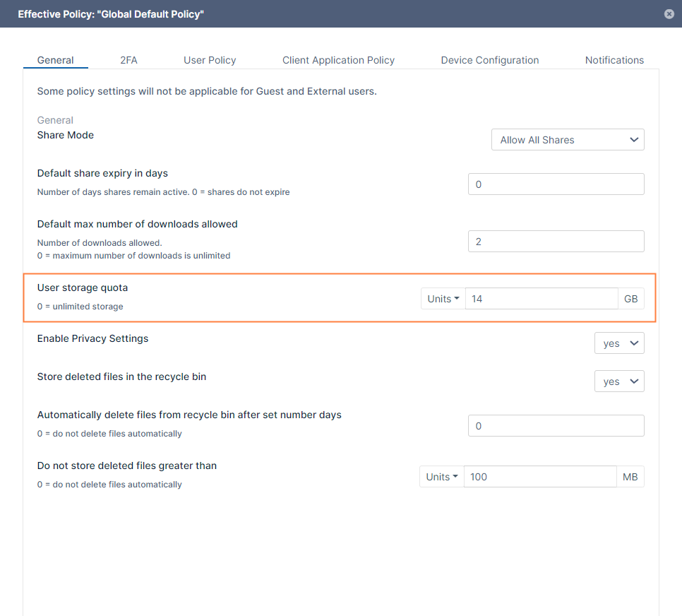Select the auto-delete recycle bin days field
This screenshot has height=616, width=682.
tap(556, 426)
